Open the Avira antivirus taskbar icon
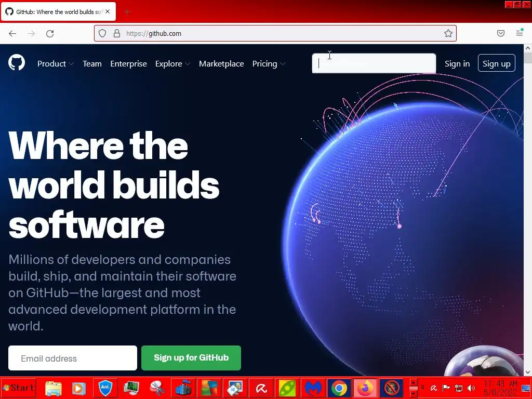The width and height of the screenshot is (532, 399). click(x=261, y=388)
